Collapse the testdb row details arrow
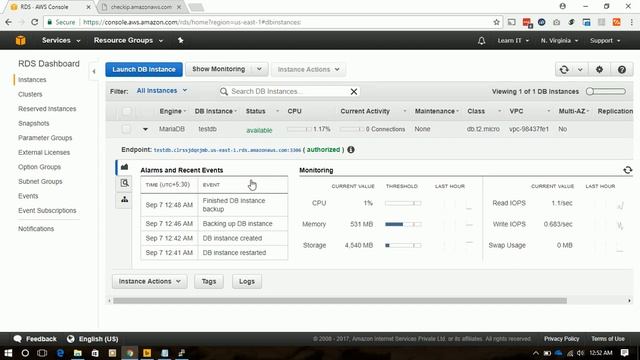This screenshot has height=360, width=640. (145, 129)
